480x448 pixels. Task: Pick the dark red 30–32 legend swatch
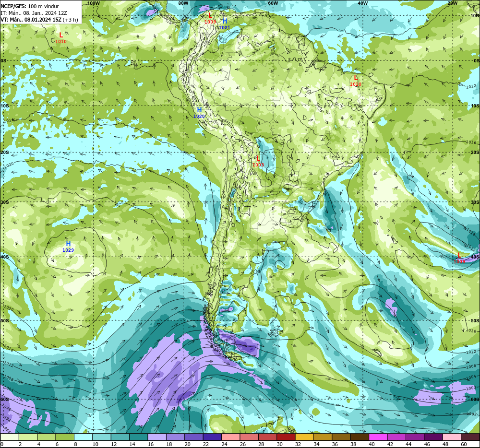(286, 437)
